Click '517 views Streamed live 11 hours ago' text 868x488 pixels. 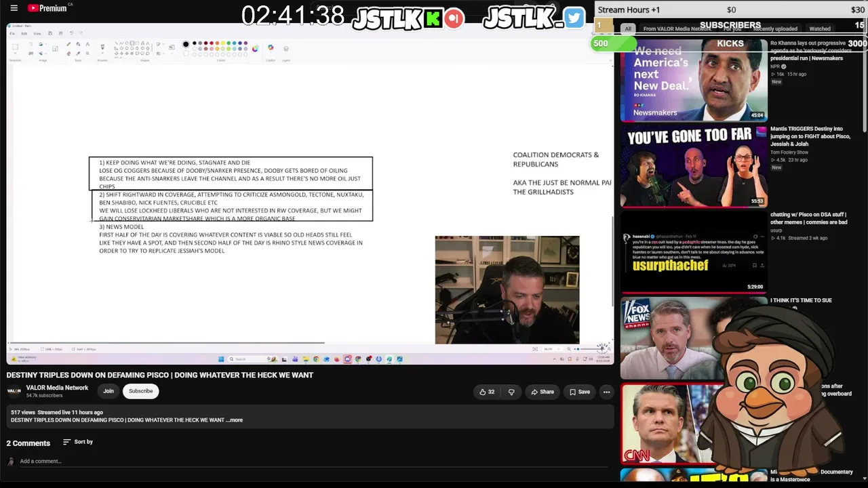click(x=57, y=412)
